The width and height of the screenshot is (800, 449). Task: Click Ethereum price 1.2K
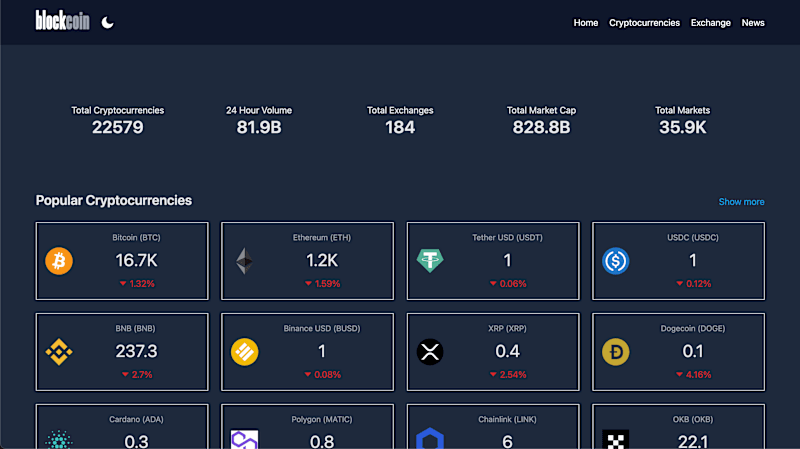322,261
